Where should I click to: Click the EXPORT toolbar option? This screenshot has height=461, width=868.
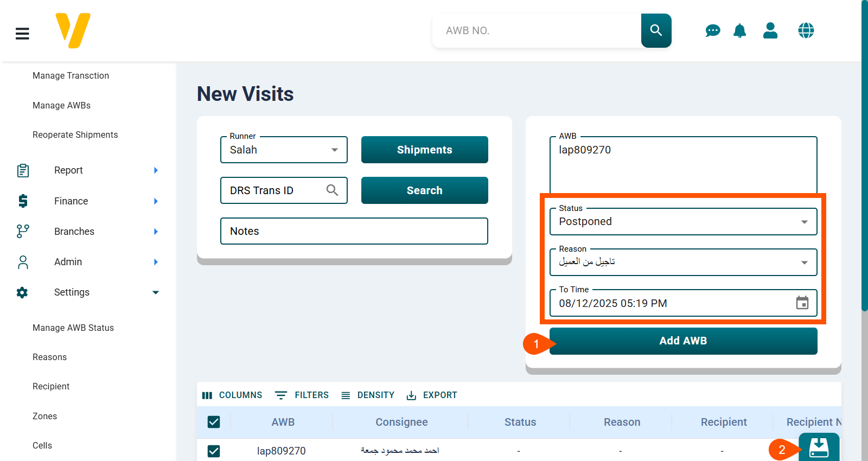[432, 395]
